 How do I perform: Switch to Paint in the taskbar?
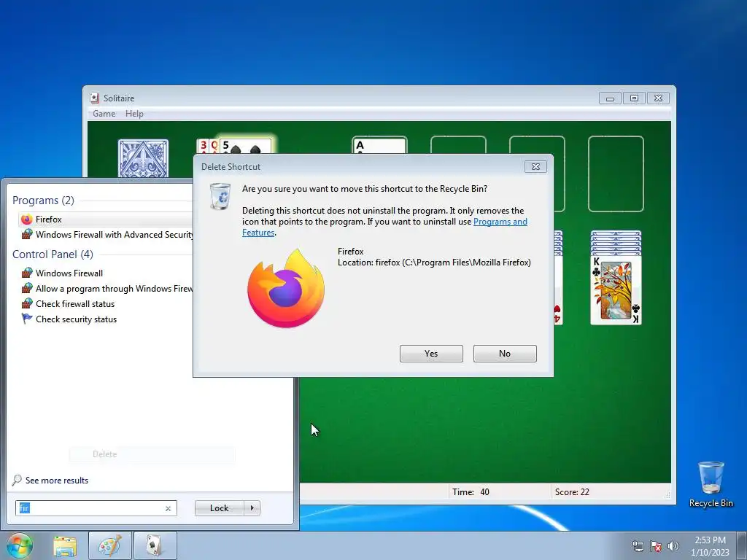pos(110,545)
